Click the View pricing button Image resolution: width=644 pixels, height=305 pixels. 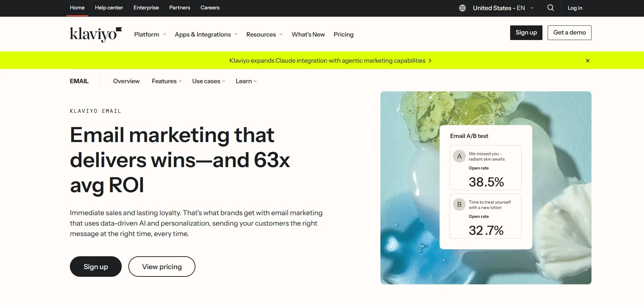pyautogui.click(x=162, y=267)
